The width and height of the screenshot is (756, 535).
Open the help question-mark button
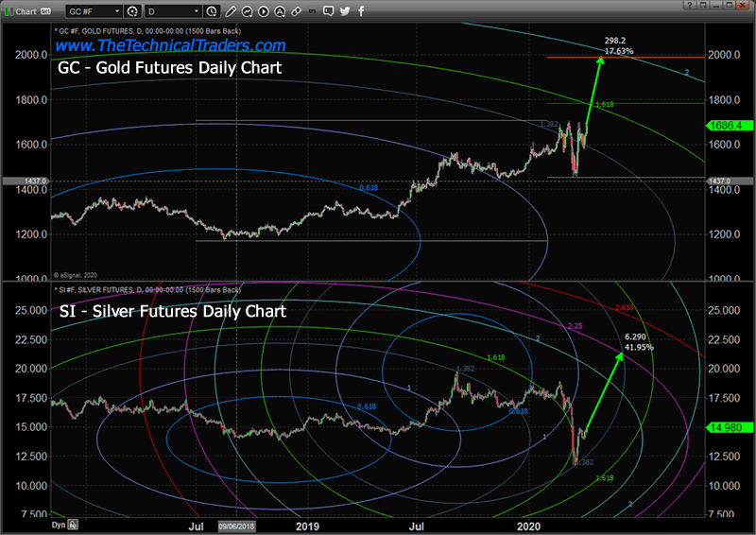690,5
